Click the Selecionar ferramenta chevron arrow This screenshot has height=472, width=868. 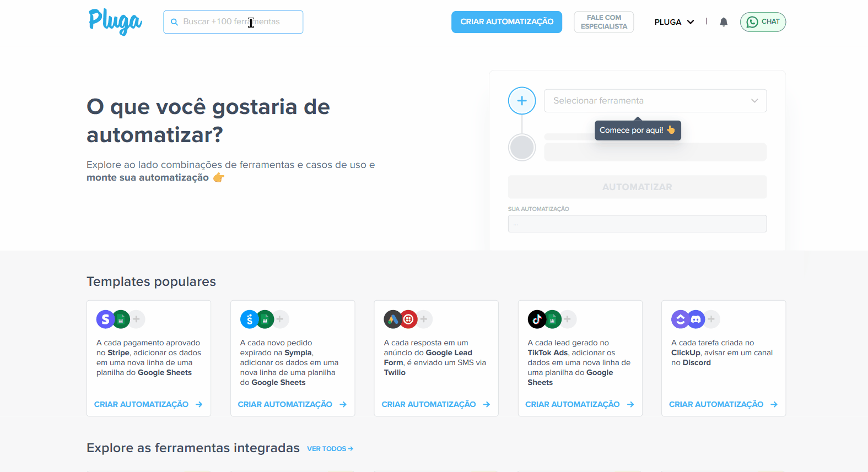754,101
